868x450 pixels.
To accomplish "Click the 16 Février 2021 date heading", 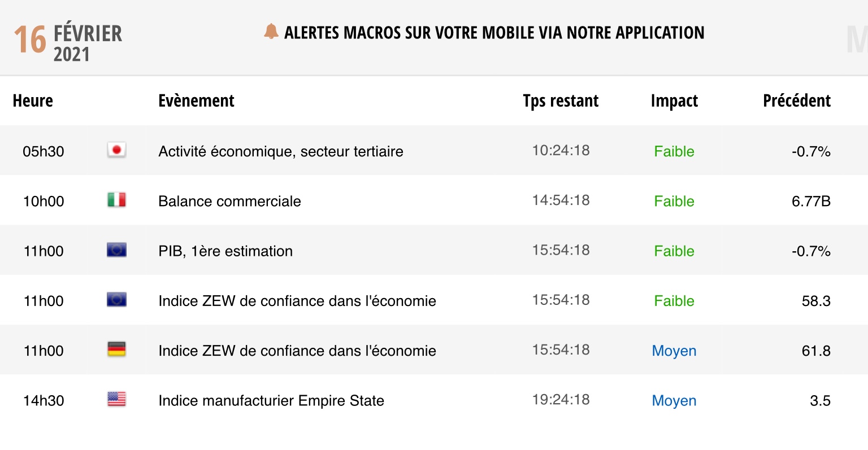I will click(x=68, y=41).
